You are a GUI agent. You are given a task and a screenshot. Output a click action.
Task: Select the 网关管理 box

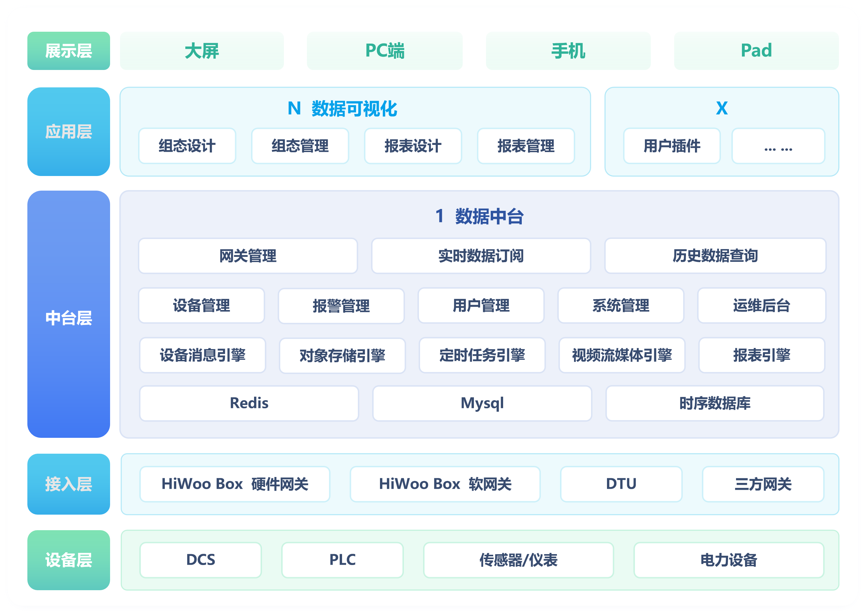(248, 256)
